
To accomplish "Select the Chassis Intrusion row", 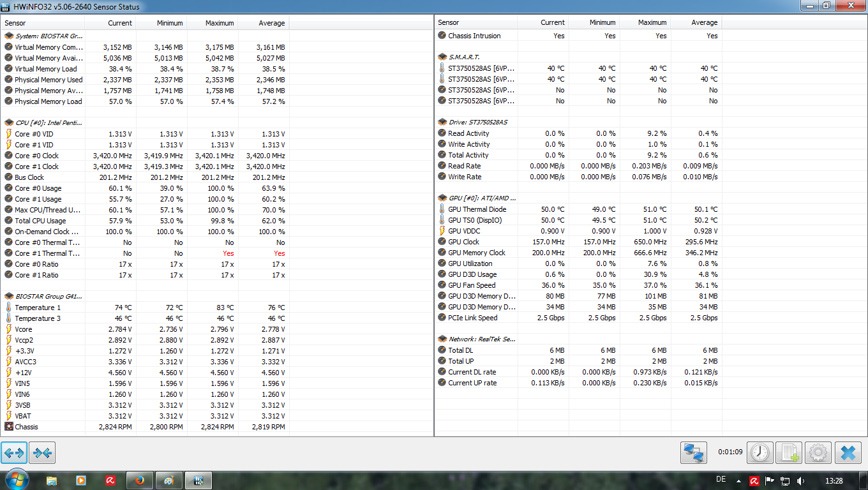I will [578, 36].
